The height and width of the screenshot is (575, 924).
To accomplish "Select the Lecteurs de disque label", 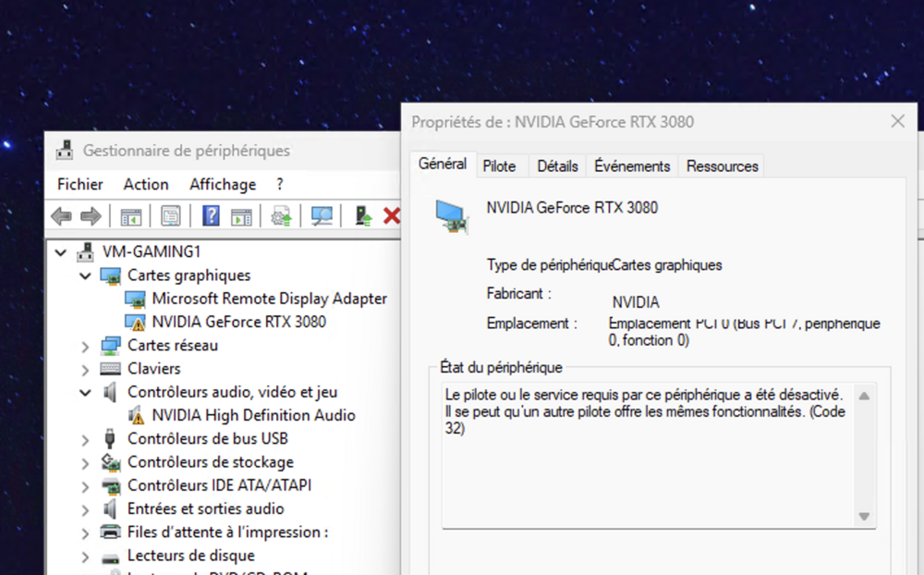I will tap(191, 556).
